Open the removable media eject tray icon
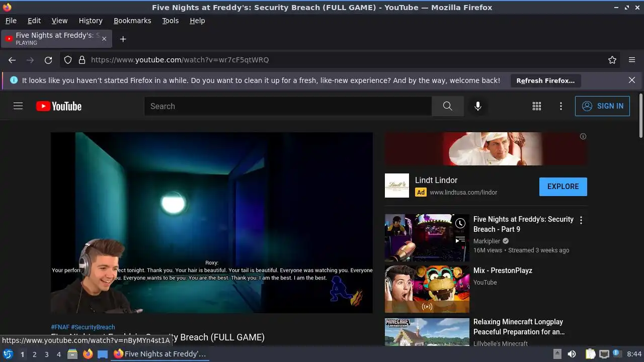 [557, 354]
